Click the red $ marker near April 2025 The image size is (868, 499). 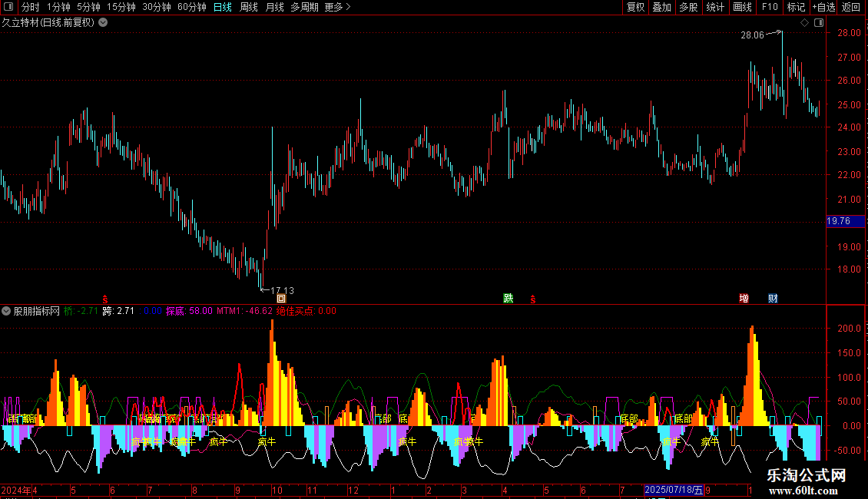click(x=533, y=299)
